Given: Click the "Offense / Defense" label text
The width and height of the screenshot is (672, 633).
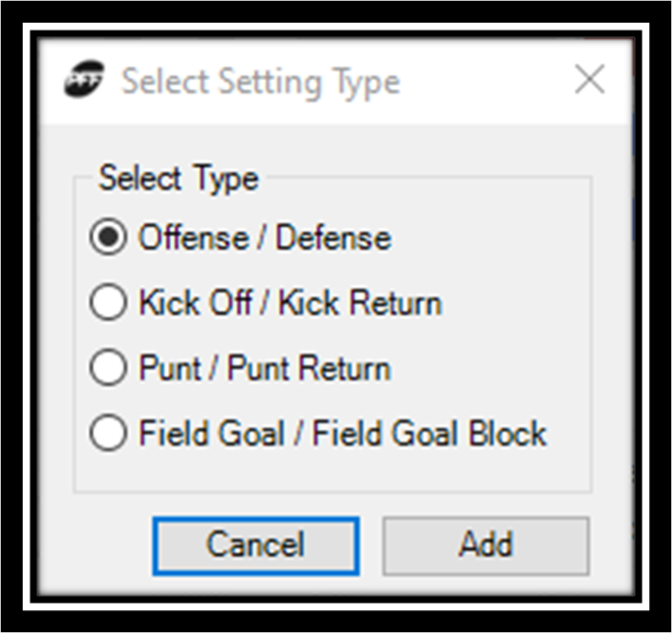Looking at the screenshot, I should pos(264,238).
